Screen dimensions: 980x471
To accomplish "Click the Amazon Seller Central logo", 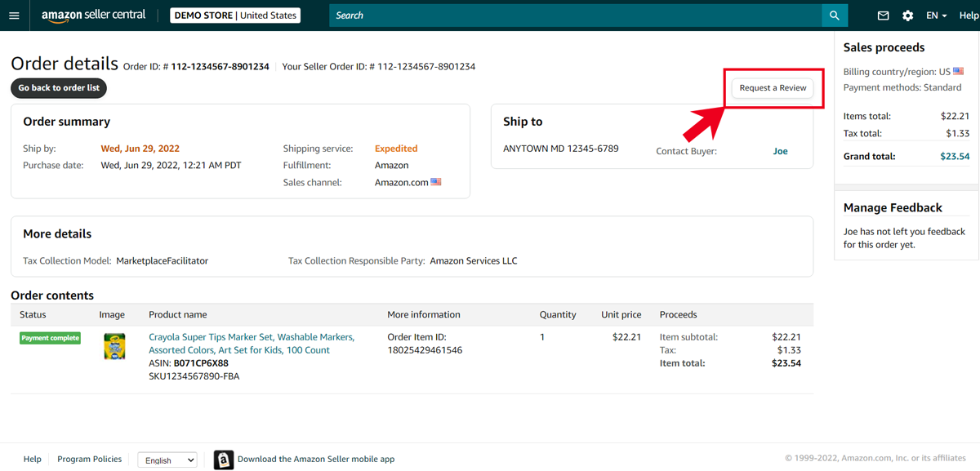I will (x=93, y=16).
